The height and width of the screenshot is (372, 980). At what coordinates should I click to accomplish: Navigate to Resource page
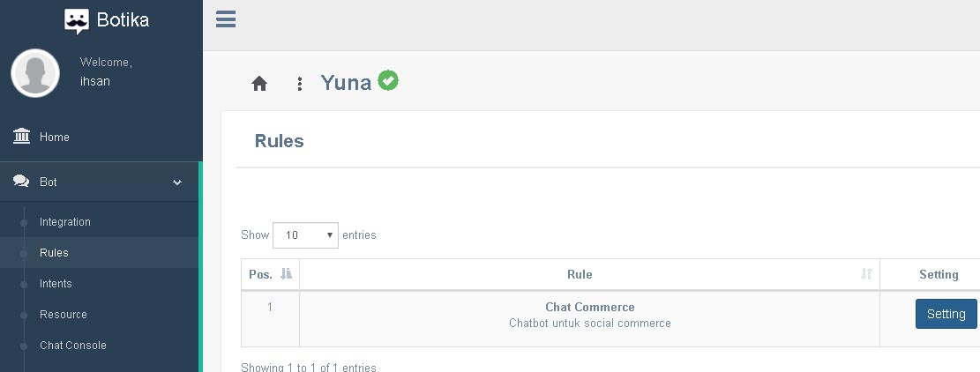64,315
